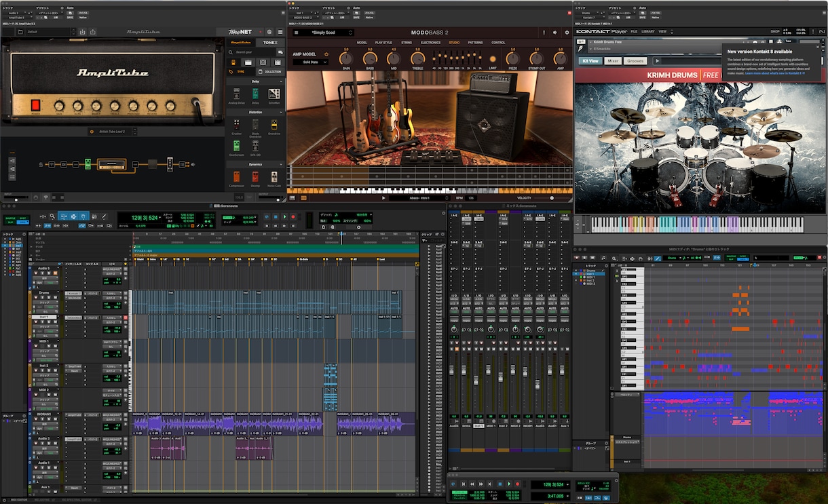
Task: Click MODO BASS exclamation info icon
Action: [x=544, y=33]
